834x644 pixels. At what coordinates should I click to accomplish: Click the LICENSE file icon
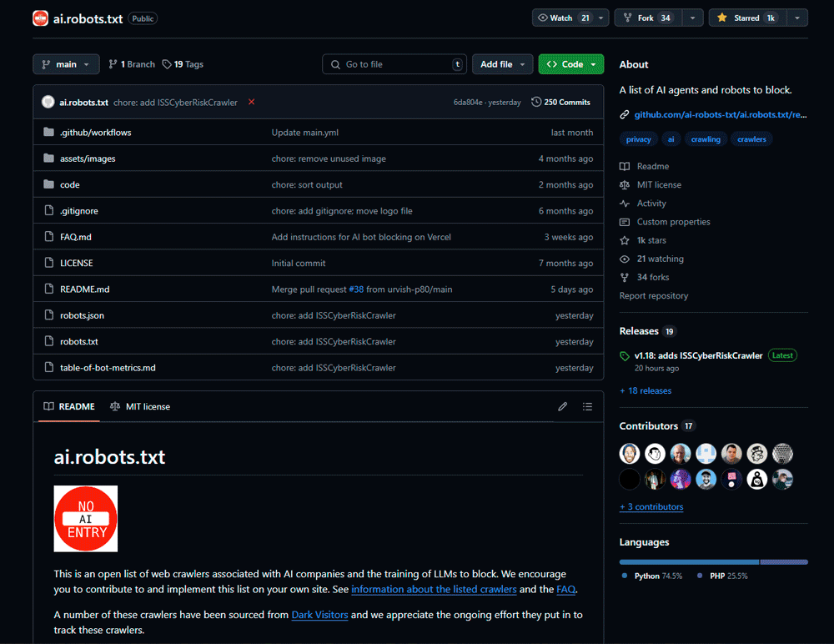pos(49,263)
